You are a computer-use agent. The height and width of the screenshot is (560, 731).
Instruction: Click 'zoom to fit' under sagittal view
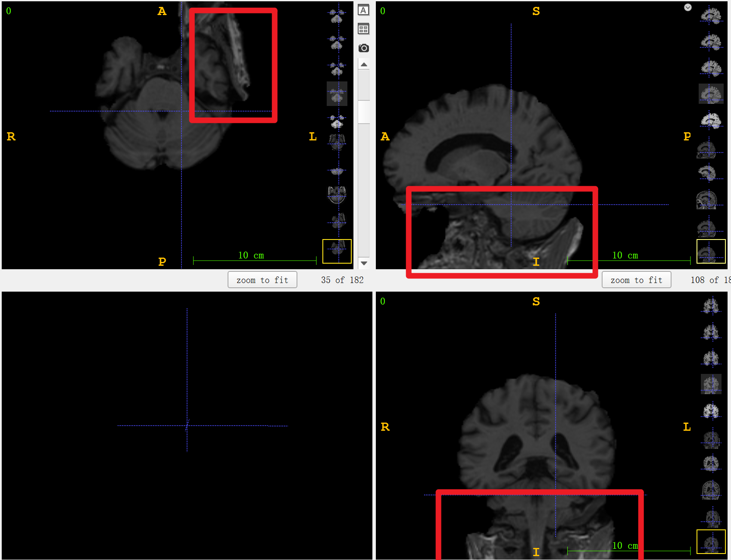click(x=636, y=280)
